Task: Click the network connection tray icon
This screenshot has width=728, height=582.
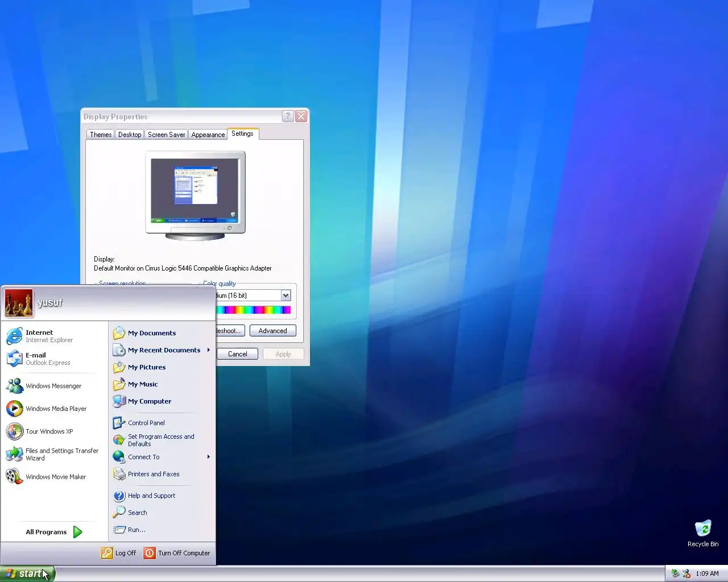Action: [x=675, y=573]
